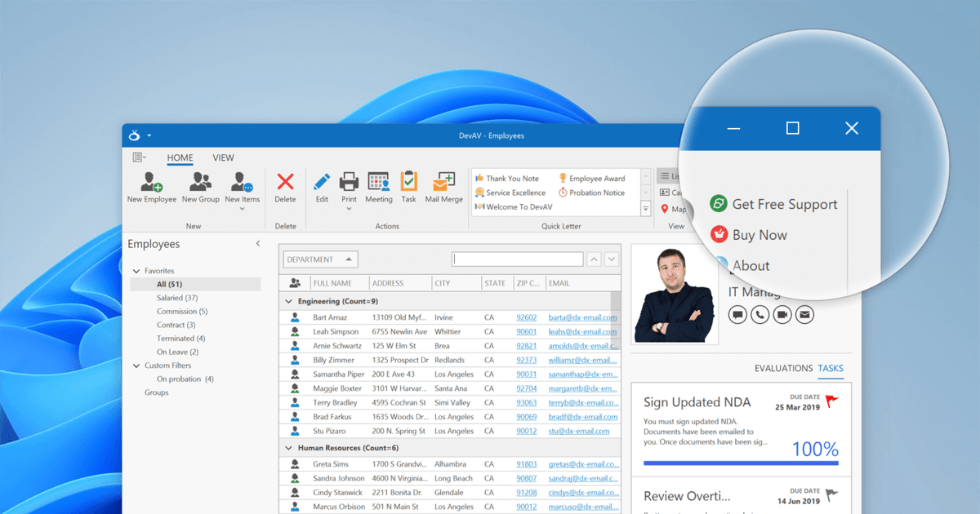Viewport: 980px width, 514px height.
Task: Click the email envelope contact icon
Action: [804, 314]
